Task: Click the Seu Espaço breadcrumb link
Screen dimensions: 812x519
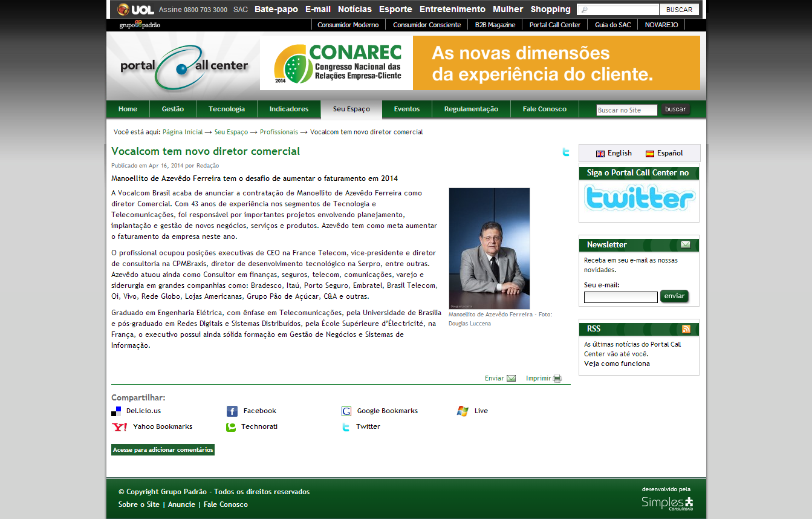Action: click(231, 132)
